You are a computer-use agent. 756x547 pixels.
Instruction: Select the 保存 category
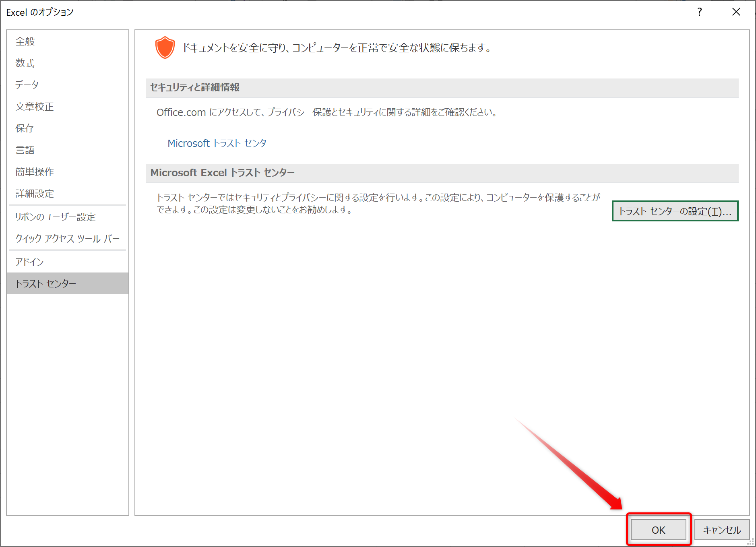68,128
